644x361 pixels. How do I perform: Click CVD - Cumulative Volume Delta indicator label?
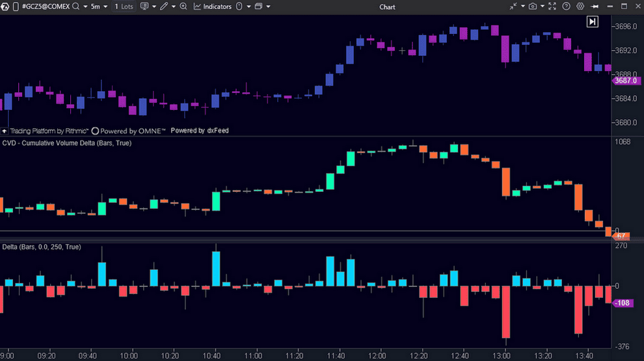pyautogui.click(x=66, y=143)
